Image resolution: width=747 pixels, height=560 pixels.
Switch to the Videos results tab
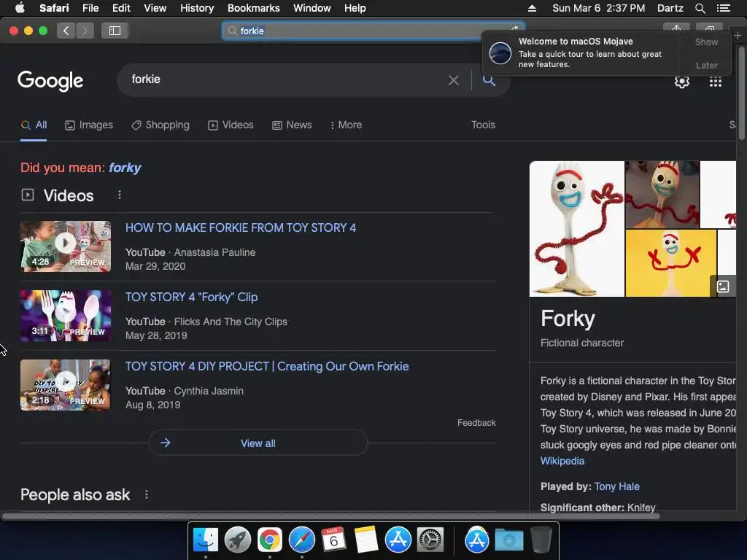tap(231, 125)
